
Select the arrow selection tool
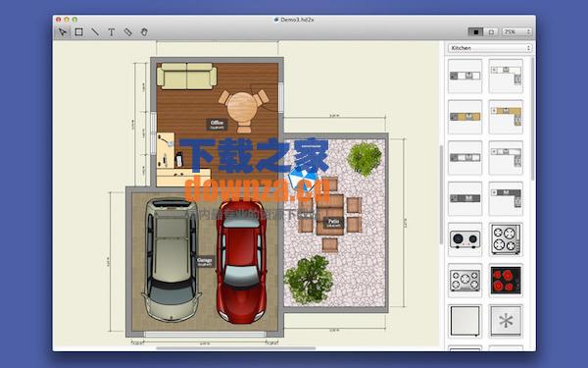tap(63, 32)
